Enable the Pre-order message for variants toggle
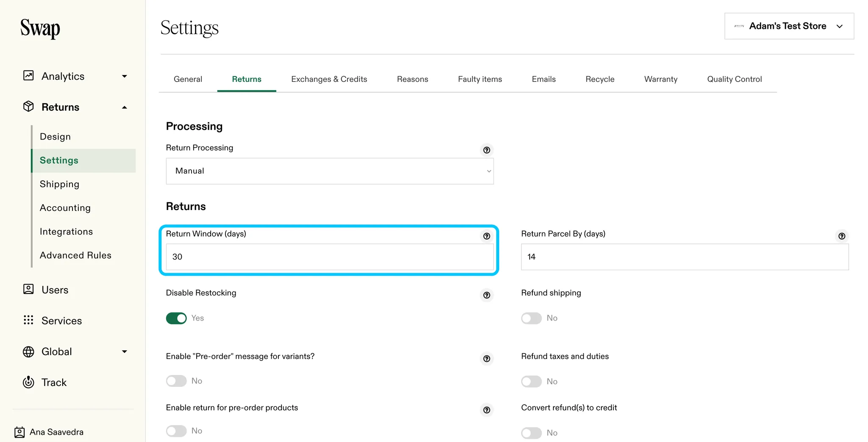This screenshot has width=868, height=442. (x=176, y=381)
